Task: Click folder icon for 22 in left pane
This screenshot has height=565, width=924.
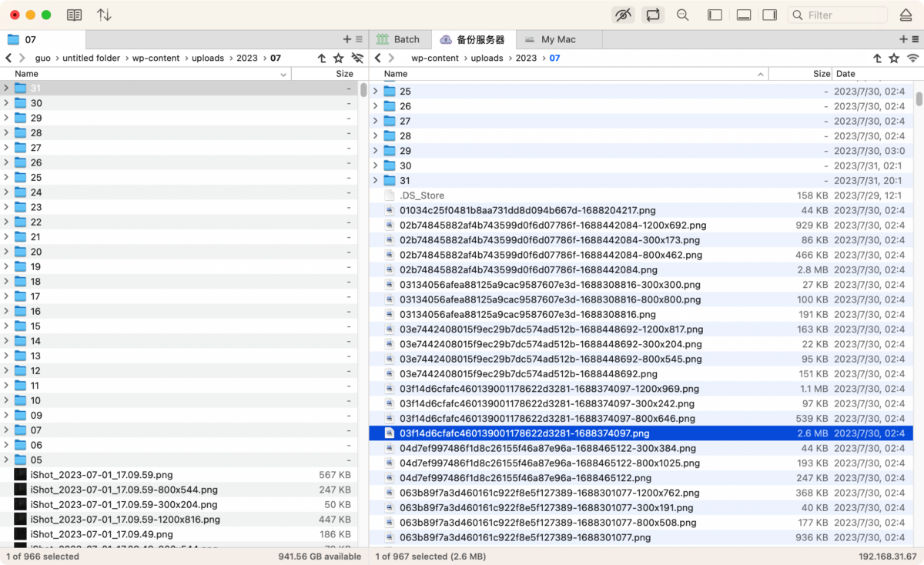Action: pyautogui.click(x=20, y=222)
